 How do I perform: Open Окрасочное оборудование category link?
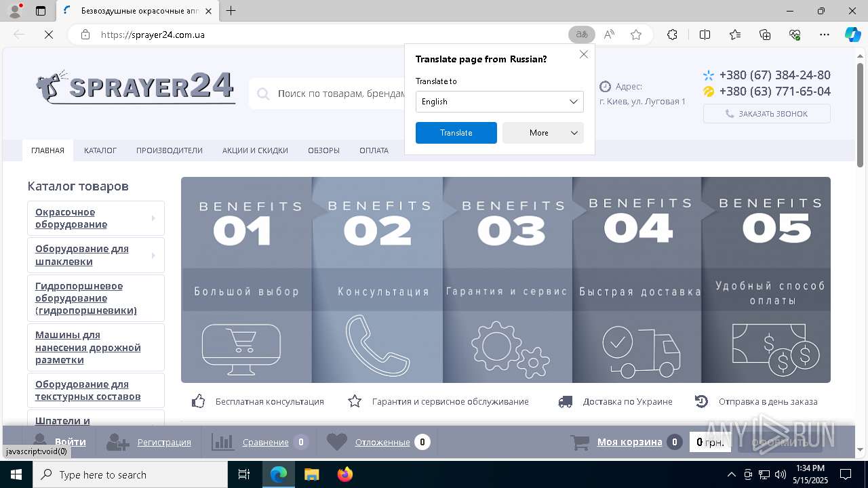[x=71, y=218]
